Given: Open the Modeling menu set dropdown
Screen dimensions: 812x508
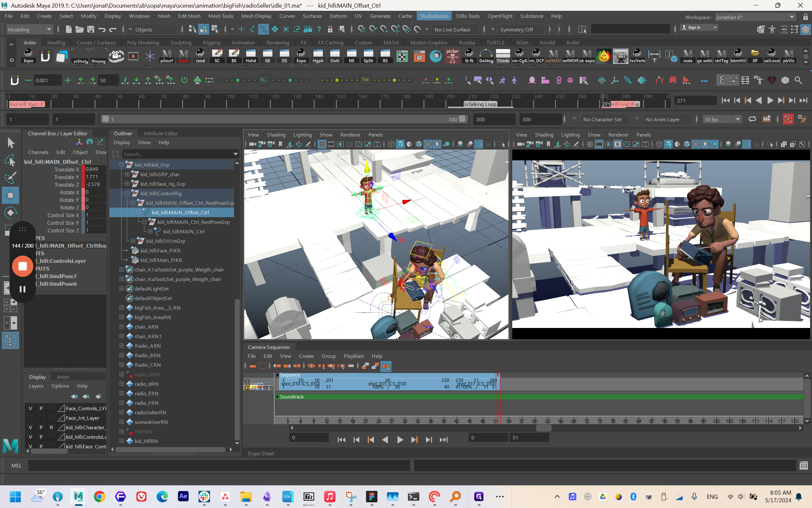Looking at the screenshot, I should 29,30.
